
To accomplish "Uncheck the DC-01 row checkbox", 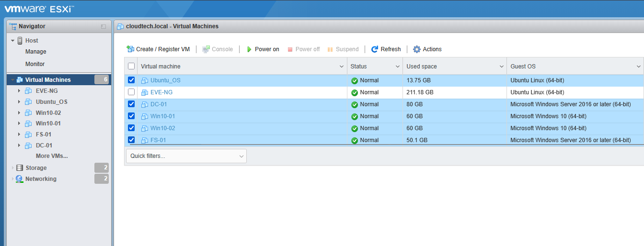I will pos(131,104).
